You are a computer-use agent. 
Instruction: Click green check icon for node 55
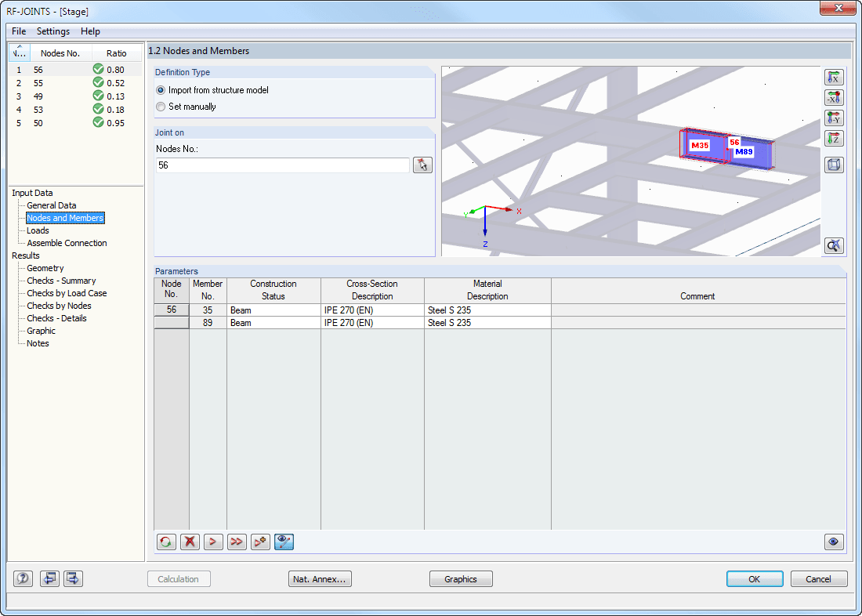(x=99, y=82)
